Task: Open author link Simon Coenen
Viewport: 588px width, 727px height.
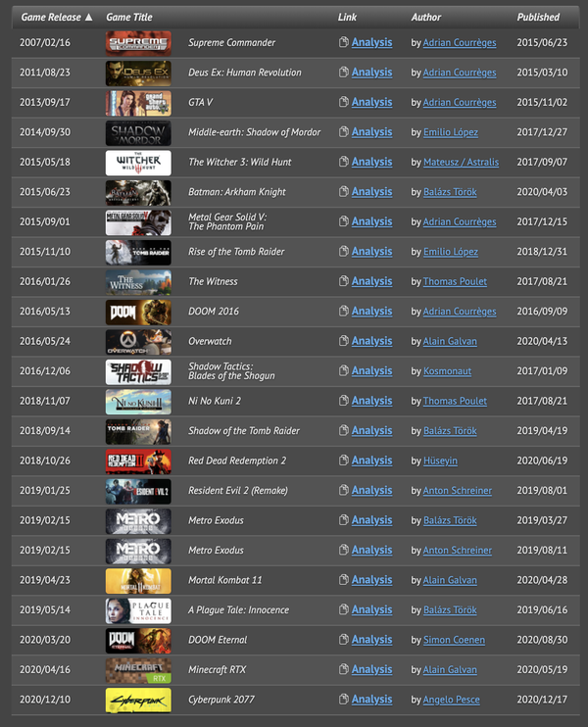Action: click(x=454, y=640)
